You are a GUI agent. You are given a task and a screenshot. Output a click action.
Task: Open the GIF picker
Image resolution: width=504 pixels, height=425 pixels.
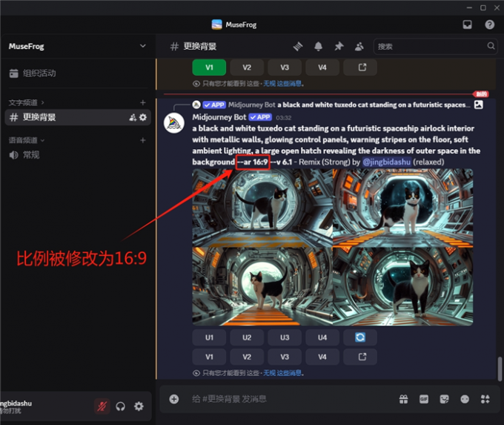coord(424,399)
